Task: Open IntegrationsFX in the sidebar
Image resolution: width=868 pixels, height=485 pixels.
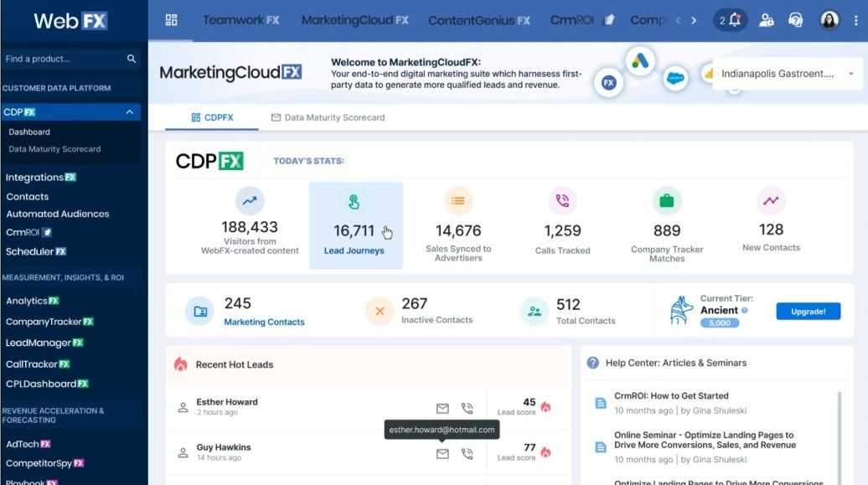Action: coord(41,178)
